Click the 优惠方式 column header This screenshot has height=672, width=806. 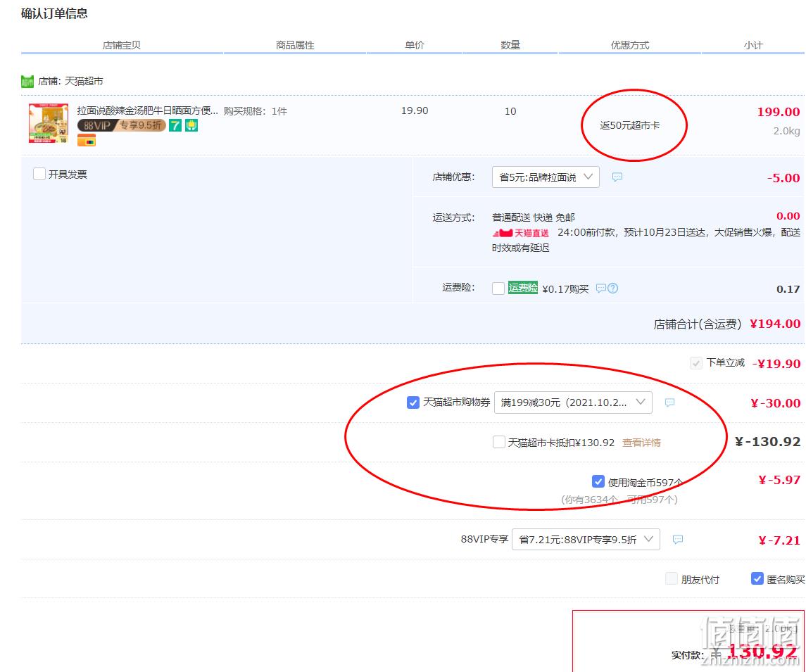pos(630,45)
